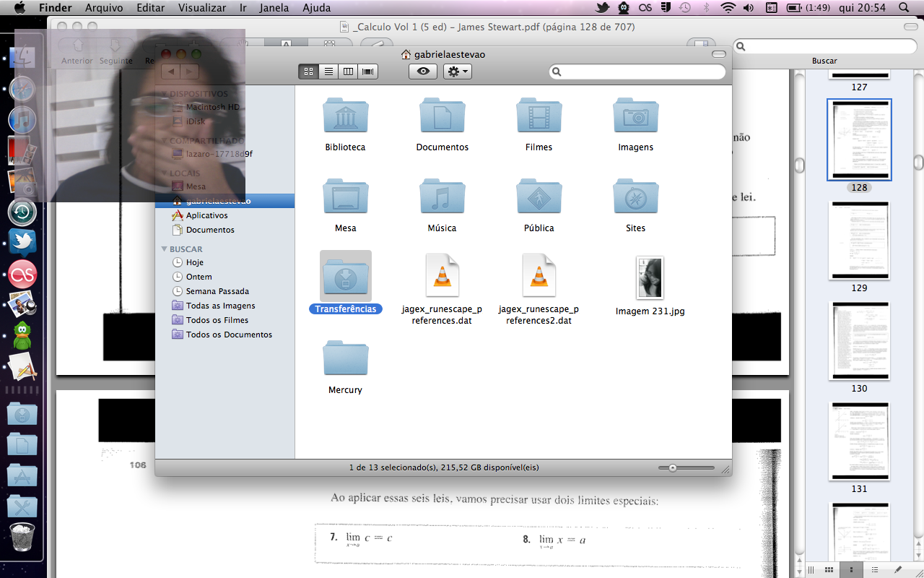Screen dimensions: 924x578
Task: Open the Janela menu
Action: pos(274,8)
